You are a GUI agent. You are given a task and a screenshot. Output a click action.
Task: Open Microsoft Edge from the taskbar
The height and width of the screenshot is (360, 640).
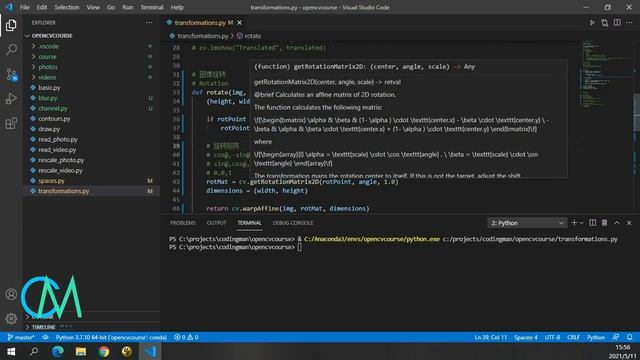58,351
